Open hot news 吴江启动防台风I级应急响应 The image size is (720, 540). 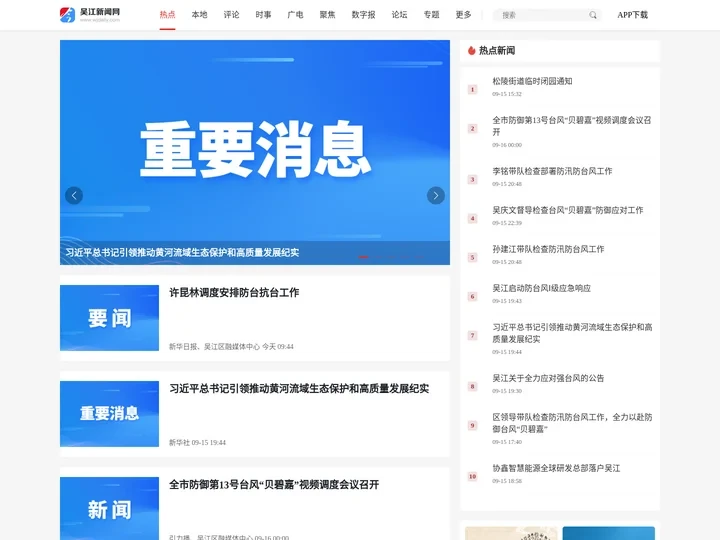click(x=541, y=288)
